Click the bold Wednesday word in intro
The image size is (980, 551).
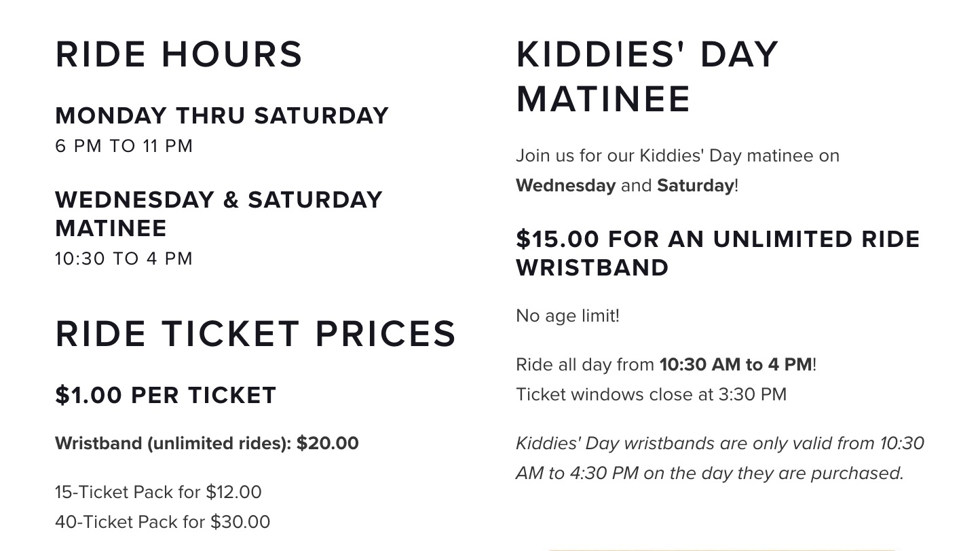click(x=566, y=185)
